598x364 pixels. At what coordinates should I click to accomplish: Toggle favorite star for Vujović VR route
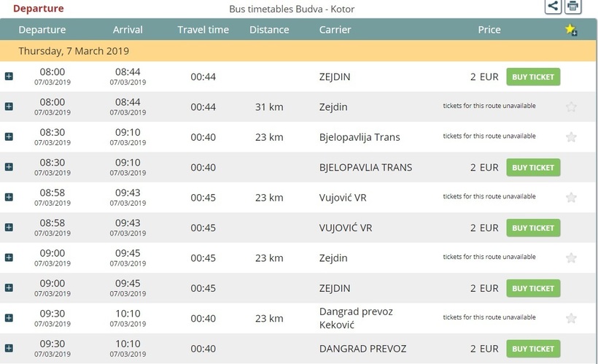click(x=571, y=197)
